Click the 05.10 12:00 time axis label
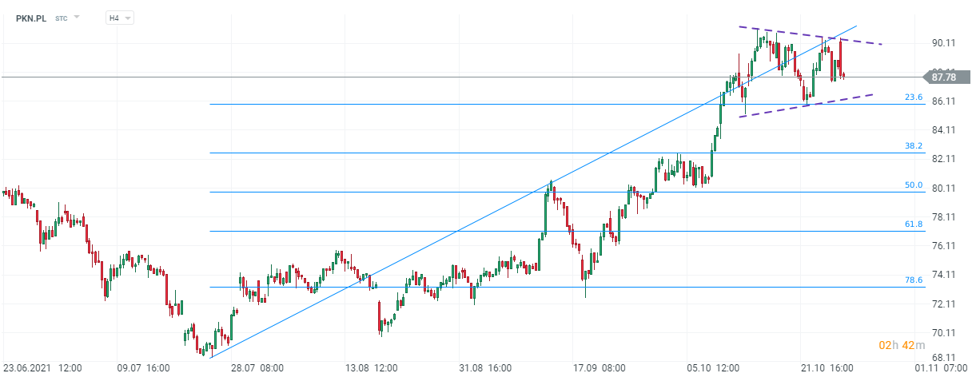Viewport: 980px width, 381px height. click(714, 368)
